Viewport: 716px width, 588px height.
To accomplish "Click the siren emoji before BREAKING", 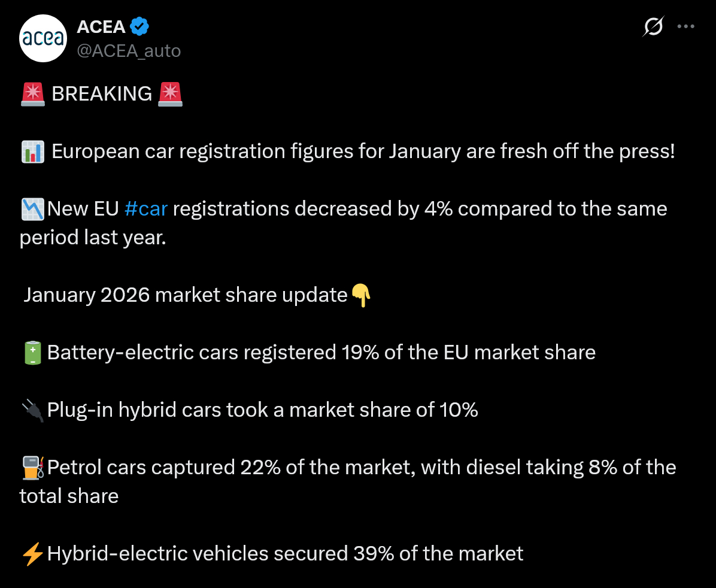I will coord(32,94).
